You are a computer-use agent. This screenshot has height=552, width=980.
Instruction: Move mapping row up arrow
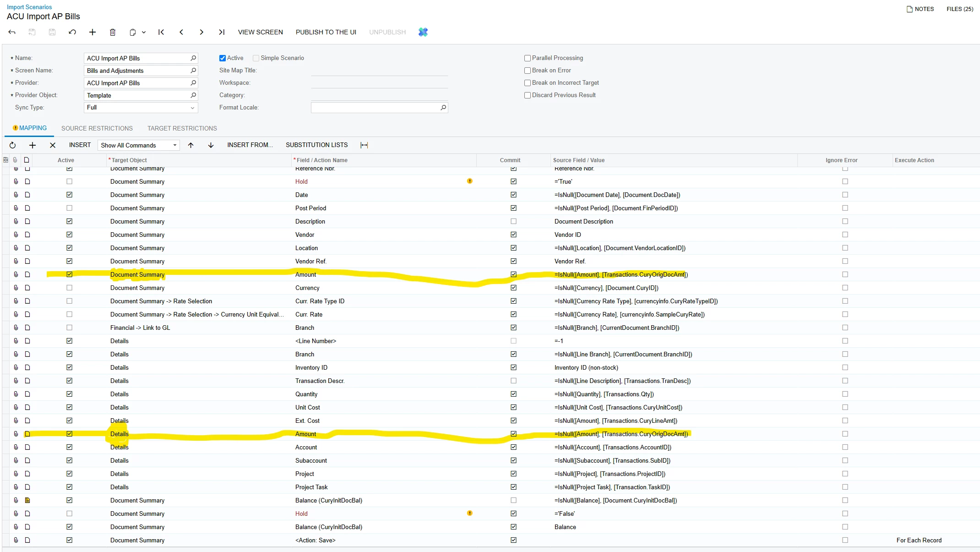tap(191, 145)
